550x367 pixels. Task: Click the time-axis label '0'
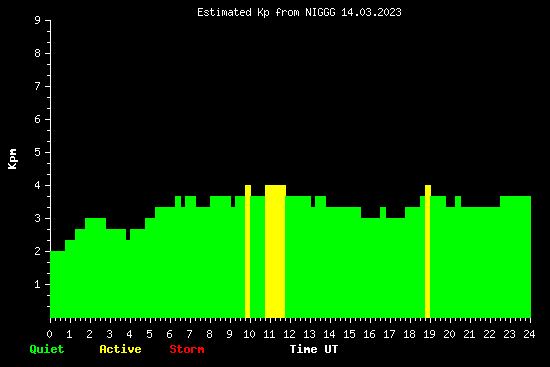[x=49, y=334]
